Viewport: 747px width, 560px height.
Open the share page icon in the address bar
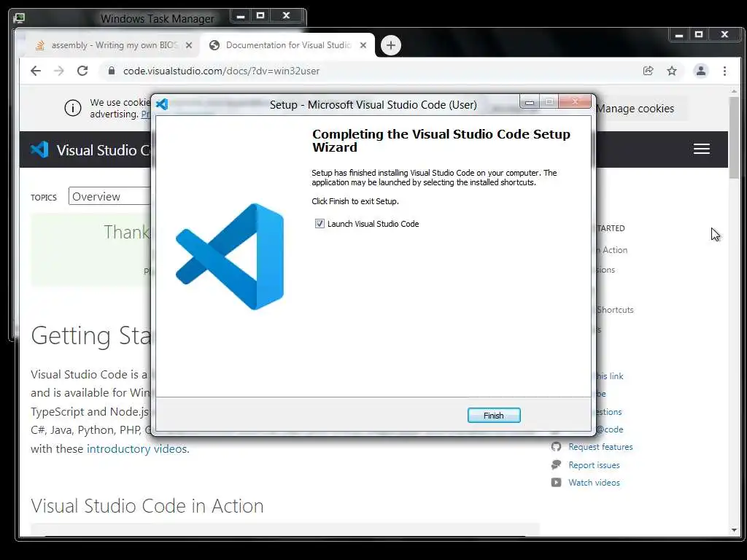(648, 71)
